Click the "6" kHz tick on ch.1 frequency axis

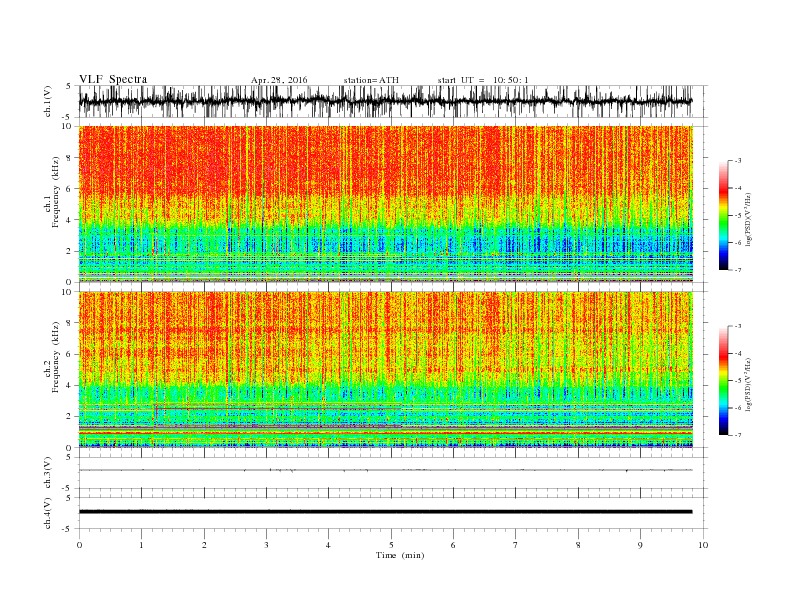tap(69, 189)
